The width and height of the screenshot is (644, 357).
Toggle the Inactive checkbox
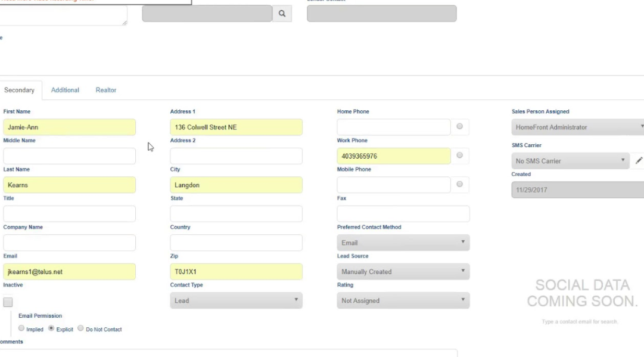click(8, 302)
